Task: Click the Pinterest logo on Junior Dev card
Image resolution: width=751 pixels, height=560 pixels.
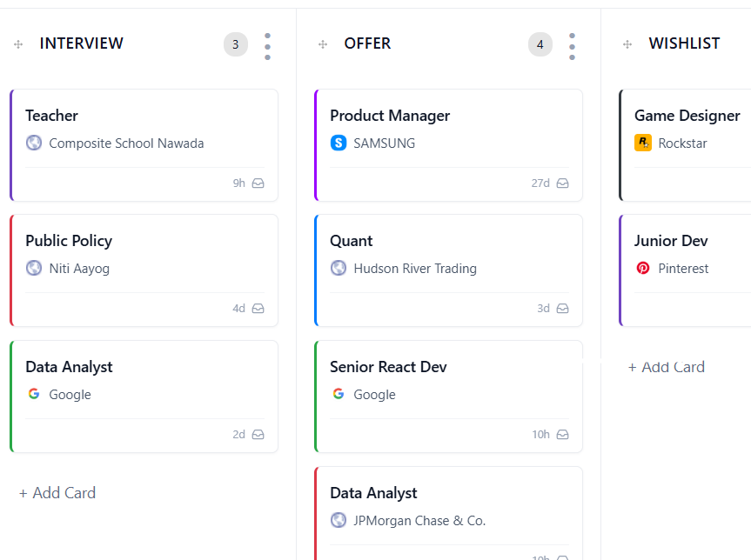Action: point(643,269)
